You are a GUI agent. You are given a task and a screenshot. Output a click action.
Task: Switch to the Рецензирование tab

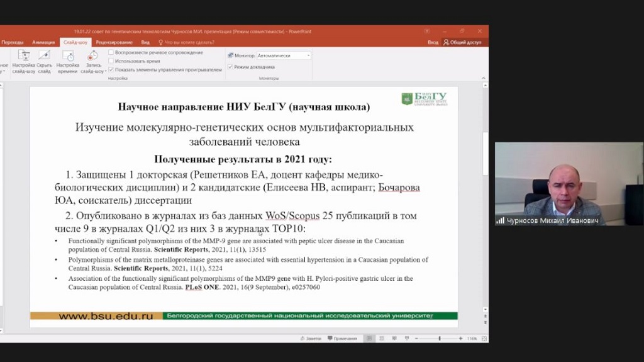[x=115, y=42]
